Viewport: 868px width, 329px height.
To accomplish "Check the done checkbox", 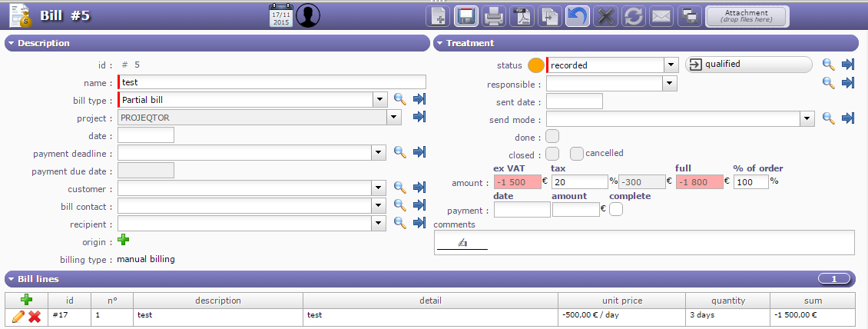I will (552, 137).
